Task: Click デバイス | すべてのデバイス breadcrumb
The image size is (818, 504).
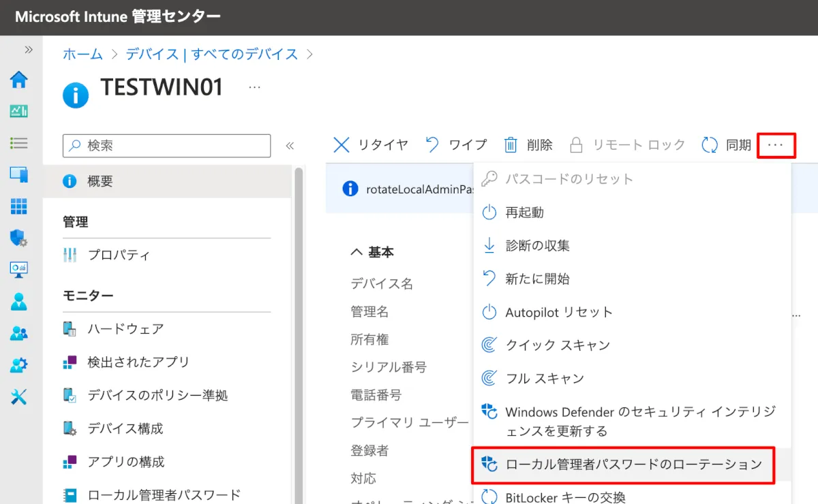Action: tap(212, 54)
